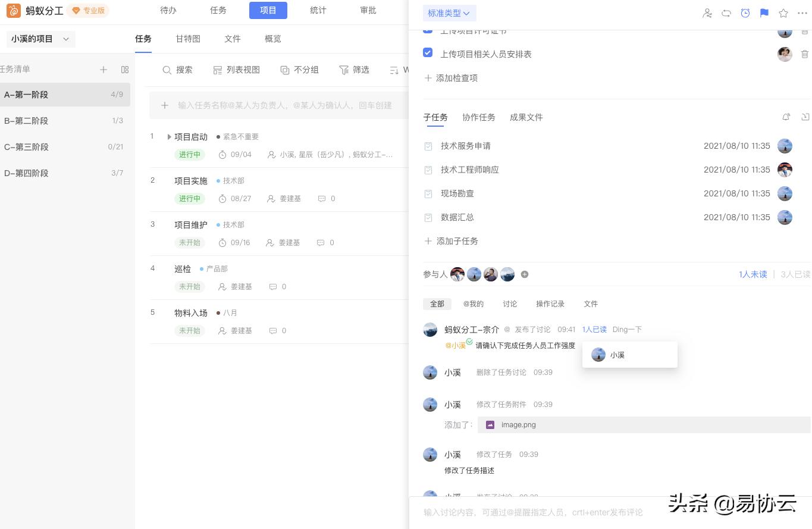Click the notification bell above subtask list
812x529 pixels.
(x=786, y=117)
